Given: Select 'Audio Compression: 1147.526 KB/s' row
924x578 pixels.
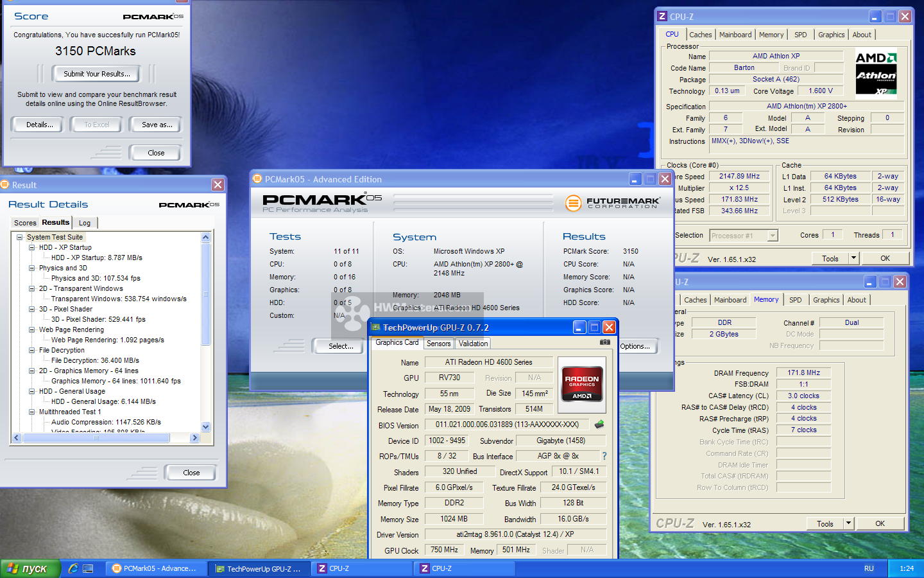Looking at the screenshot, I should point(106,422).
